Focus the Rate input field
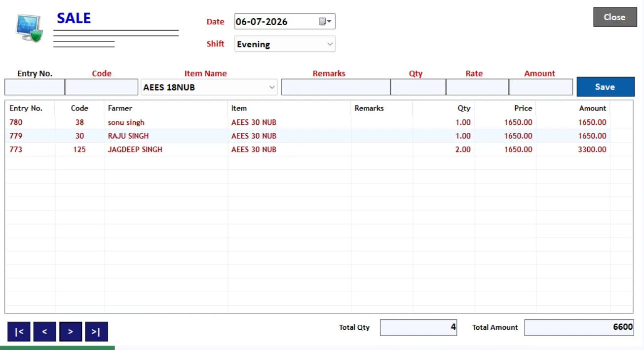This screenshot has width=644, height=350. coord(477,87)
